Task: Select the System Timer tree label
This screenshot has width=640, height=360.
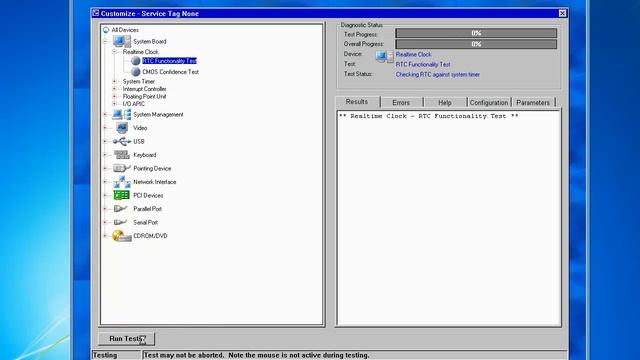Action: [139, 81]
